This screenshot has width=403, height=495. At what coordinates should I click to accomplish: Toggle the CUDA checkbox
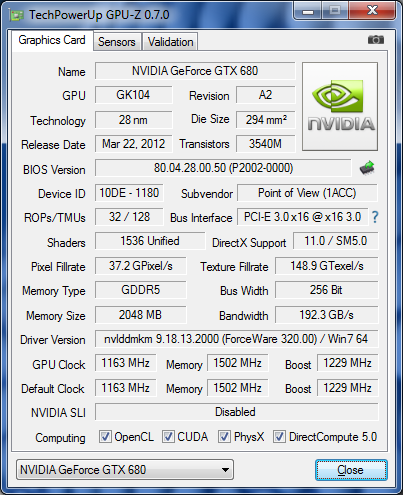tap(168, 436)
